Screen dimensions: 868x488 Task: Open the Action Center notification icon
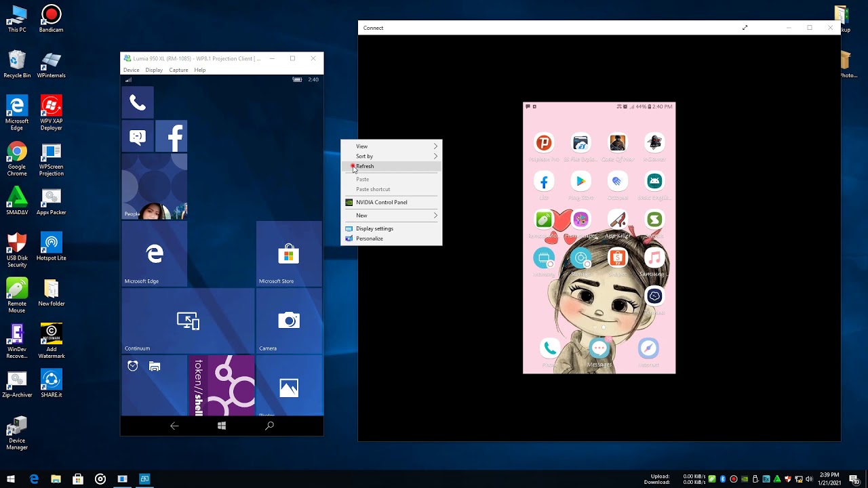[854, 479]
